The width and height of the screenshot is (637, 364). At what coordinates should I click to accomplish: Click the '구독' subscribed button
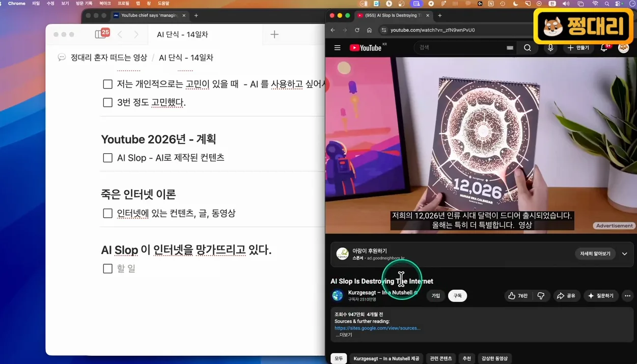pyautogui.click(x=457, y=296)
